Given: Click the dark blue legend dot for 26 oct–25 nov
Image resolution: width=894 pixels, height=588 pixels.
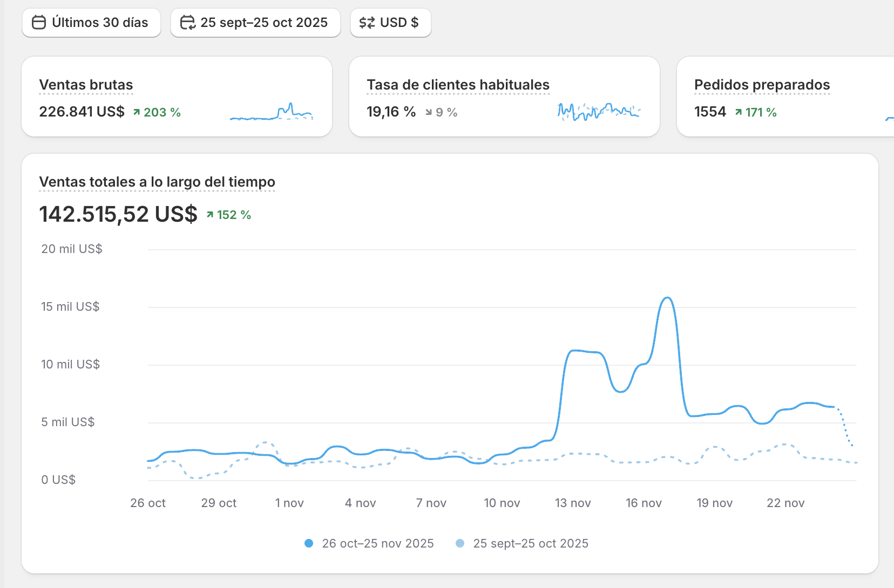Looking at the screenshot, I should coord(309,543).
